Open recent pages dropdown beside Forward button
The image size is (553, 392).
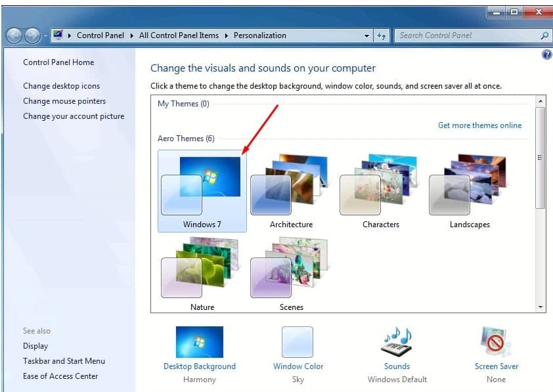click(45, 36)
